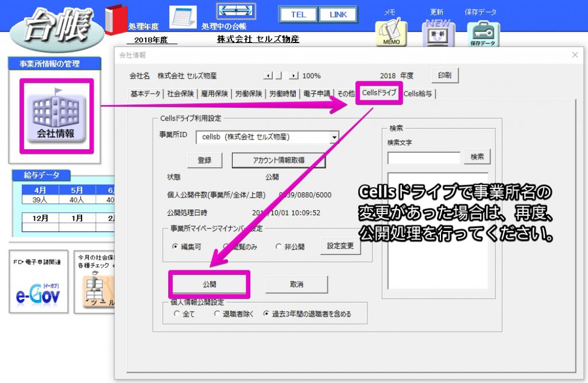Viewport: 588px width, 383px height.
Task: Click the double-arrow switch ledger icon
Action: [236, 11]
